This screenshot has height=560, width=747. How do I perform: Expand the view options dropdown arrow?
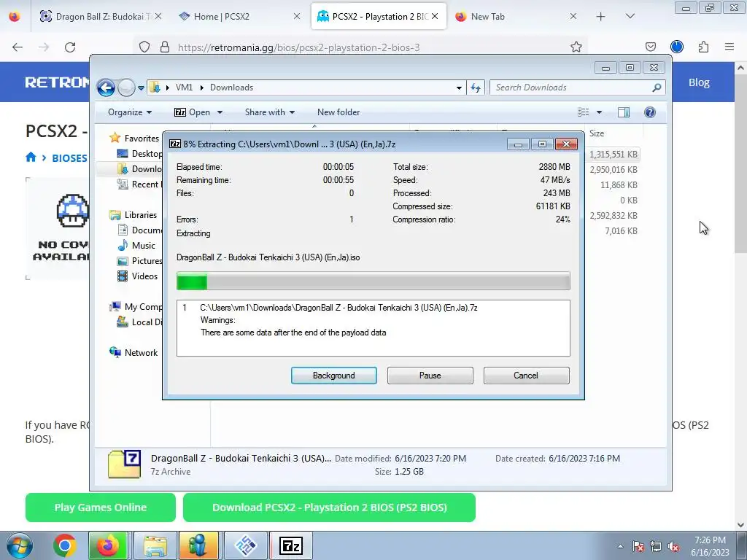pyautogui.click(x=600, y=112)
